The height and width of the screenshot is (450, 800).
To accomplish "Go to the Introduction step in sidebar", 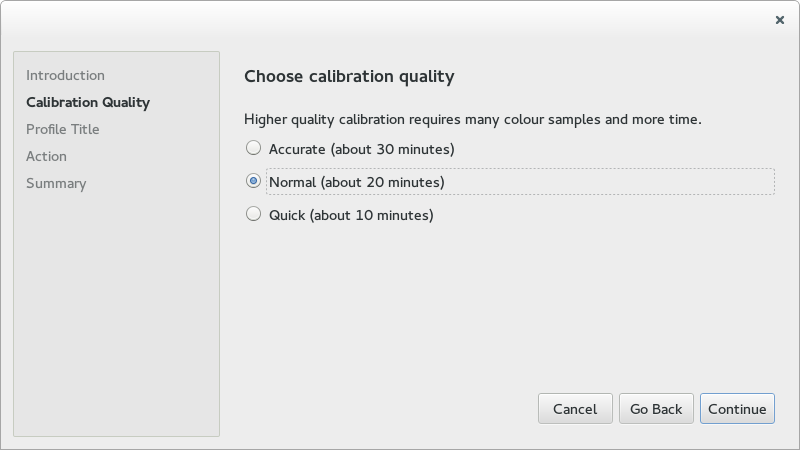I will 65,75.
